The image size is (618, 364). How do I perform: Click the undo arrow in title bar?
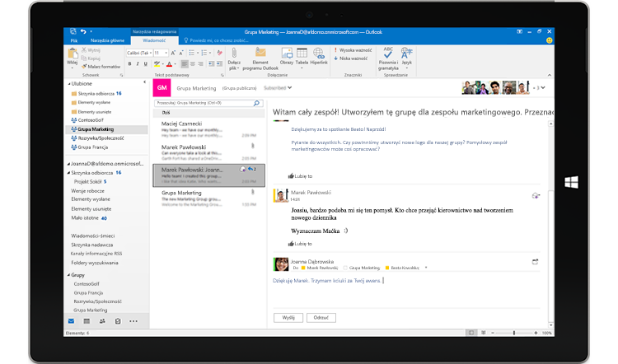pyautogui.click(x=83, y=31)
